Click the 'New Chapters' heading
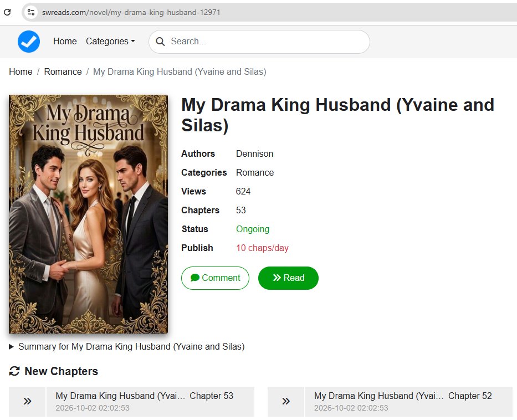This screenshot has width=517, height=420. point(62,371)
